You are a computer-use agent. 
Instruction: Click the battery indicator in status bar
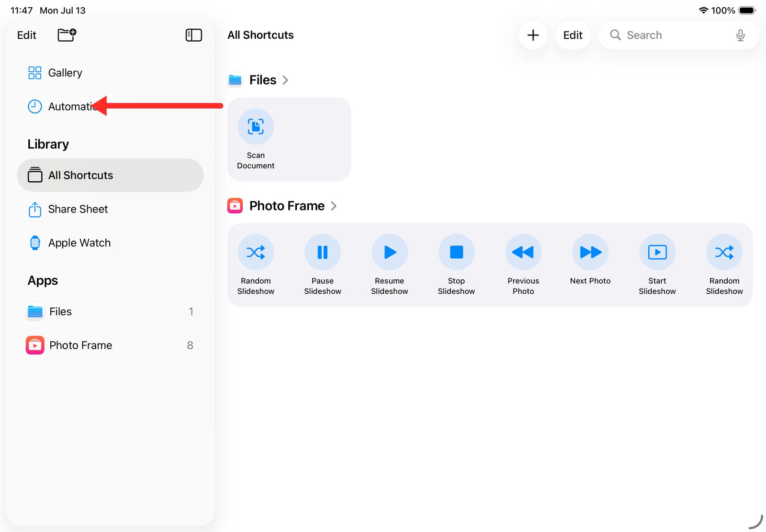747,11
